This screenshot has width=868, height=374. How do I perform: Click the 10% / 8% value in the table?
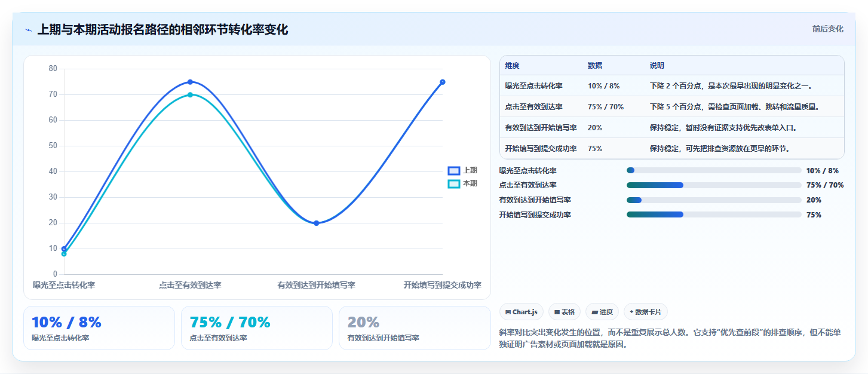603,86
